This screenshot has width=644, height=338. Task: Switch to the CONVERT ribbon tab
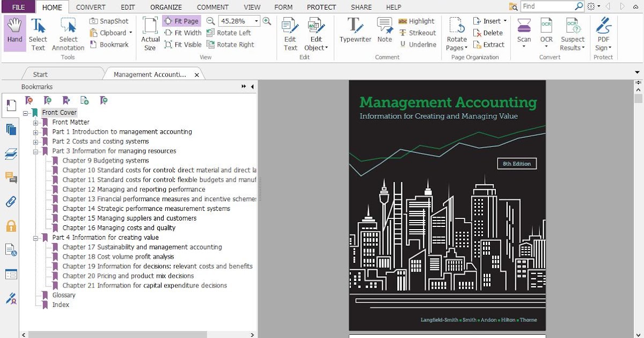[x=91, y=7]
